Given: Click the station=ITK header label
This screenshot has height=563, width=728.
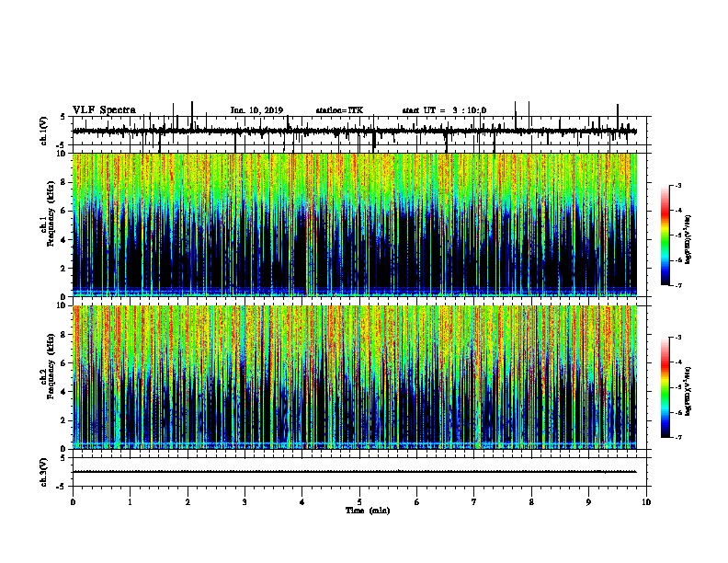Looking at the screenshot, I should coord(339,110).
